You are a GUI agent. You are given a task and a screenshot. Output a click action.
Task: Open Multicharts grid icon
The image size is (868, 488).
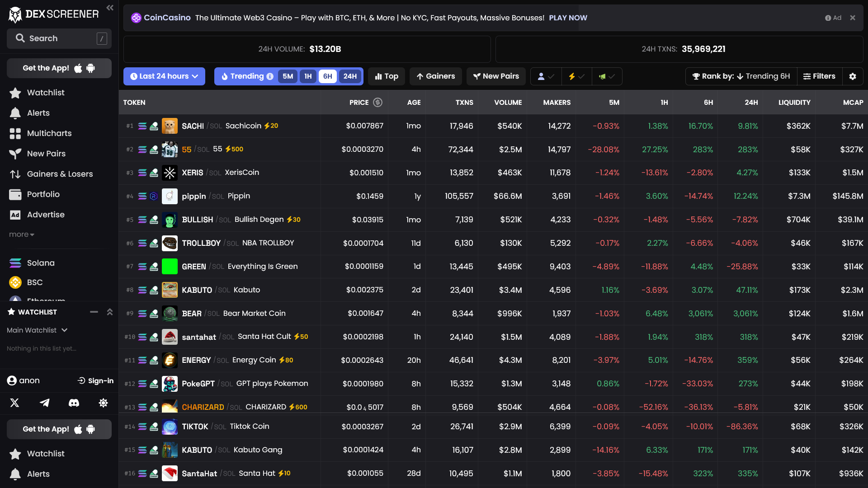(x=15, y=133)
